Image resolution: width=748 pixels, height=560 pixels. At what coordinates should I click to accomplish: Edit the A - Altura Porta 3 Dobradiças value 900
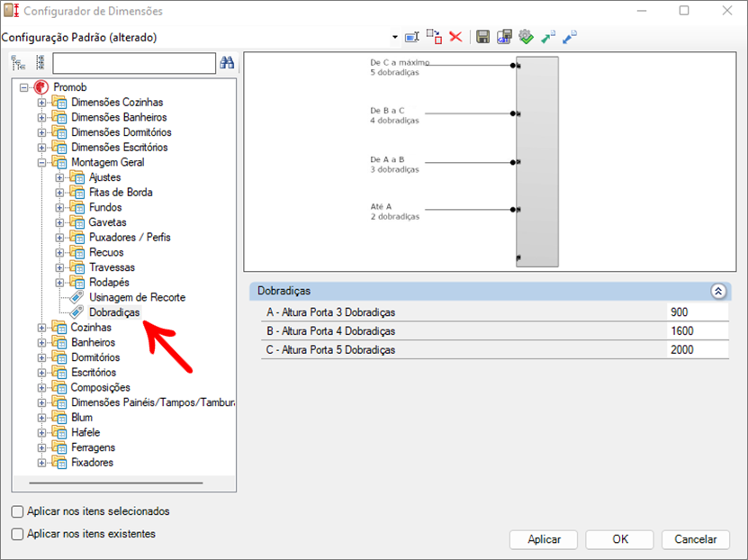pos(698,312)
